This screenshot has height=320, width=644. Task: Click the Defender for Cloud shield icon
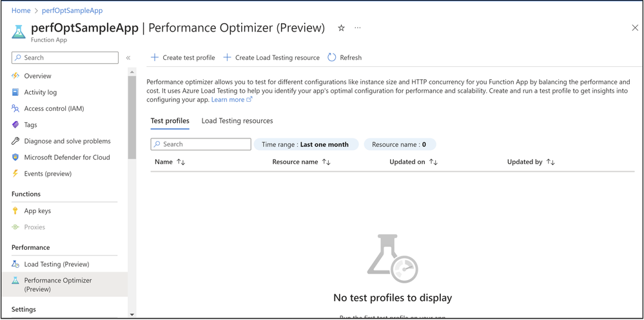click(15, 157)
